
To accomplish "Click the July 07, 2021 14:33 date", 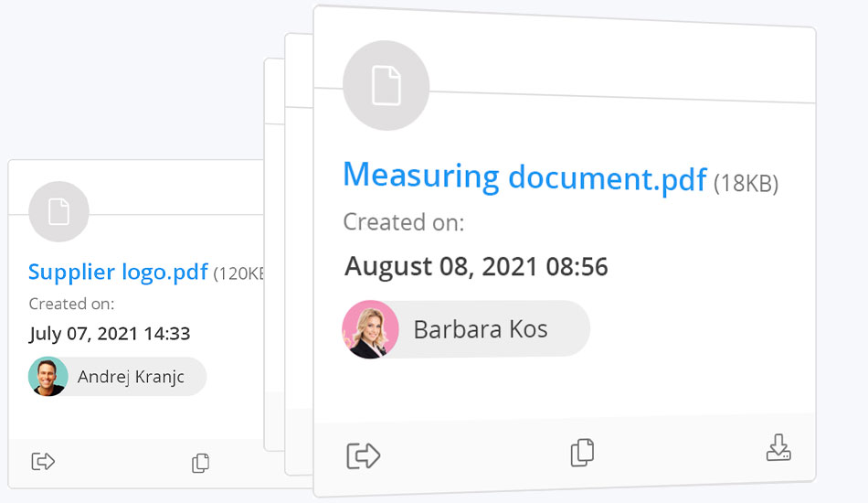I will pyautogui.click(x=110, y=334).
